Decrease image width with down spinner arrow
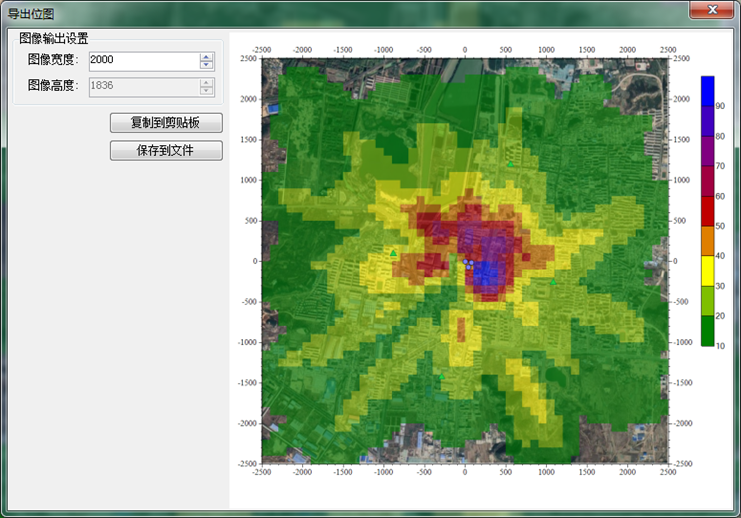 (x=207, y=65)
